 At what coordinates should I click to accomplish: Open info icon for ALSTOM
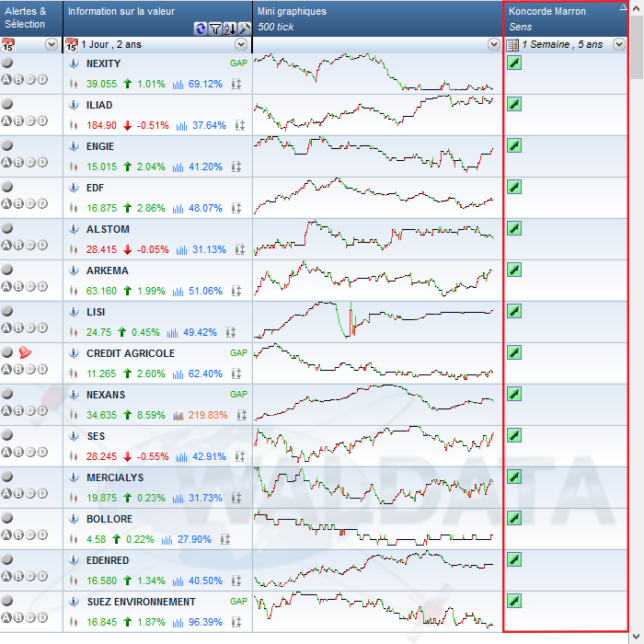[x=74, y=230]
